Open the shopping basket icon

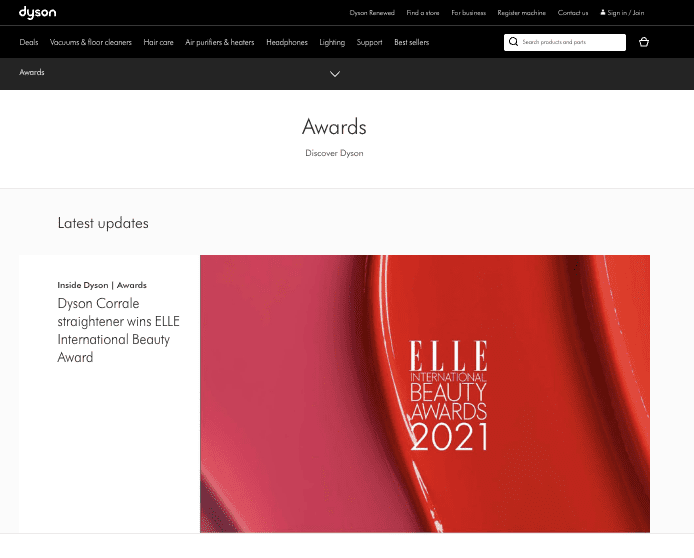tap(644, 42)
